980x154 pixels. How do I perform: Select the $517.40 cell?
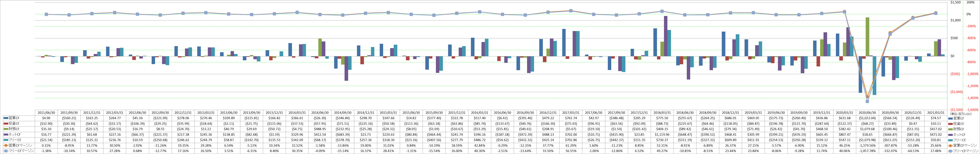(x=479, y=118)
